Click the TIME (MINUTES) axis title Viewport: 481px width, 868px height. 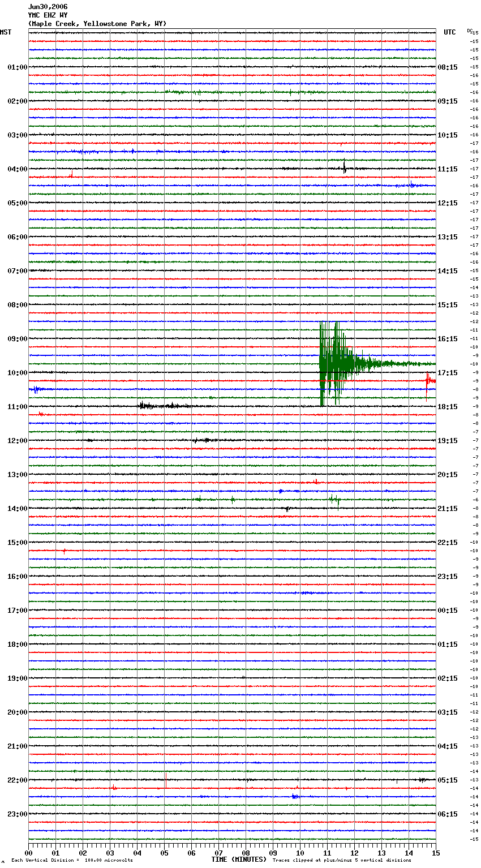[x=239, y=860]
